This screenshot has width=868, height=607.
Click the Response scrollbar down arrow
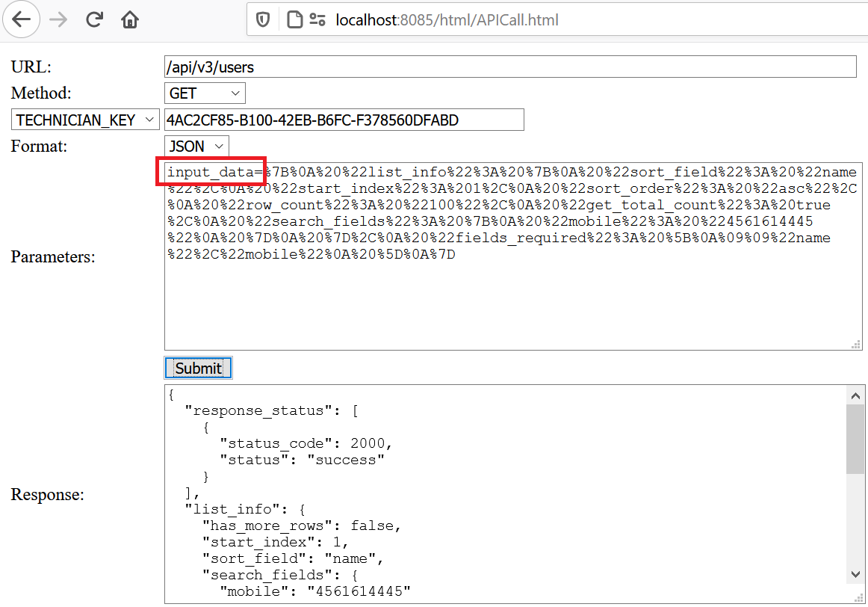(855, 574)
